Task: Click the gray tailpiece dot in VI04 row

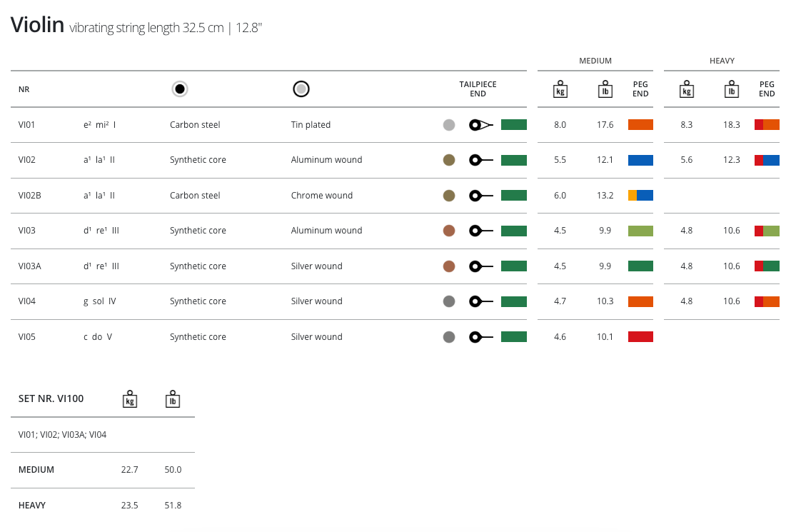Action: pos(449,301)
